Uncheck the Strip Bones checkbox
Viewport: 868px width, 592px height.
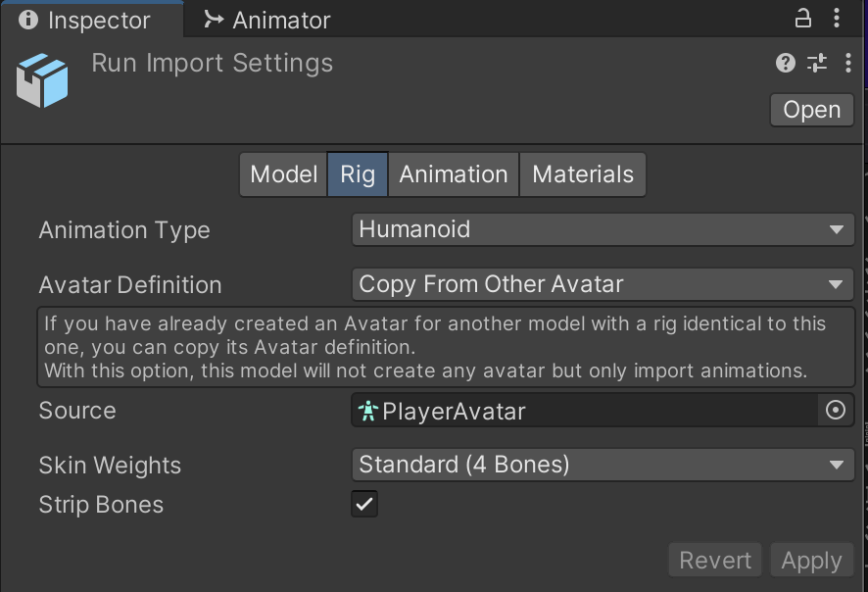[x=364, y=504]
